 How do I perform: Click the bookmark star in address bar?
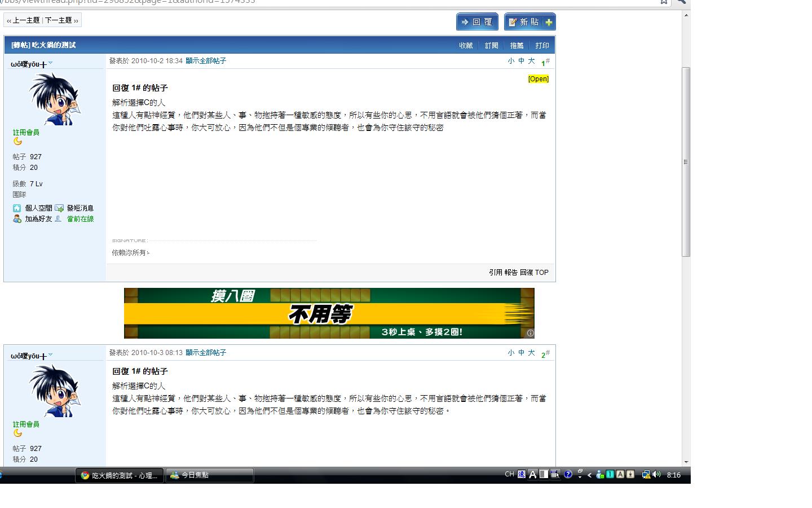point(664,2)
